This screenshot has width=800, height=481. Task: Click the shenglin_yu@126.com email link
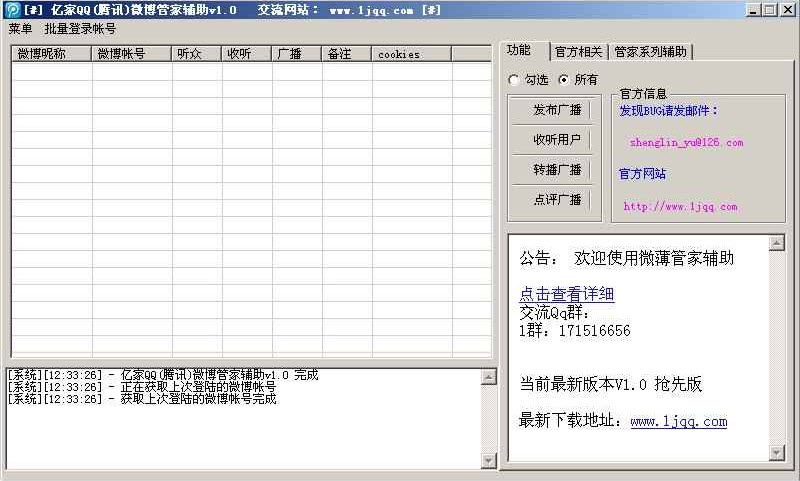[x=686, y=143]
